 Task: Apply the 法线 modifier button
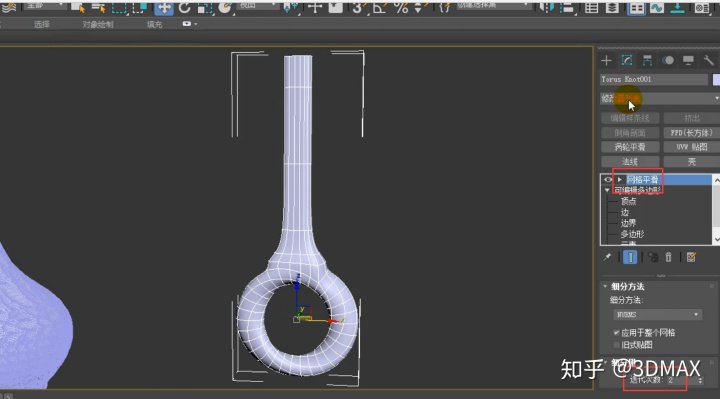[630, 162]
